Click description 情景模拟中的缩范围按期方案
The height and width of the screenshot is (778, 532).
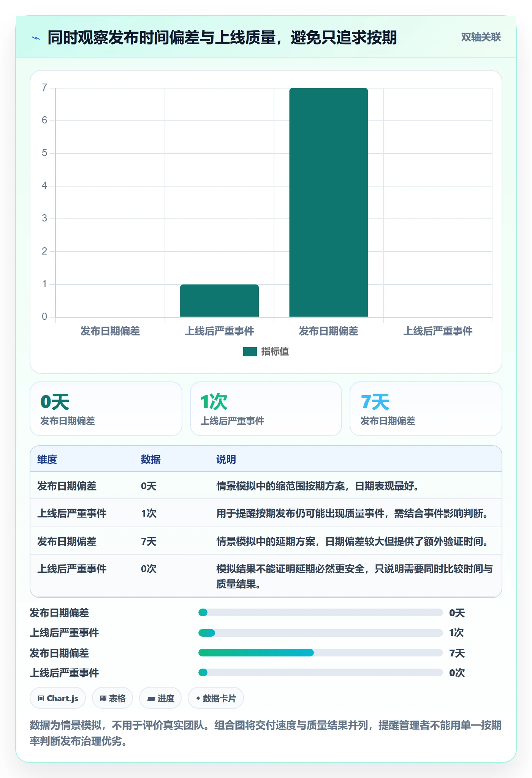(x=317, y=486)
